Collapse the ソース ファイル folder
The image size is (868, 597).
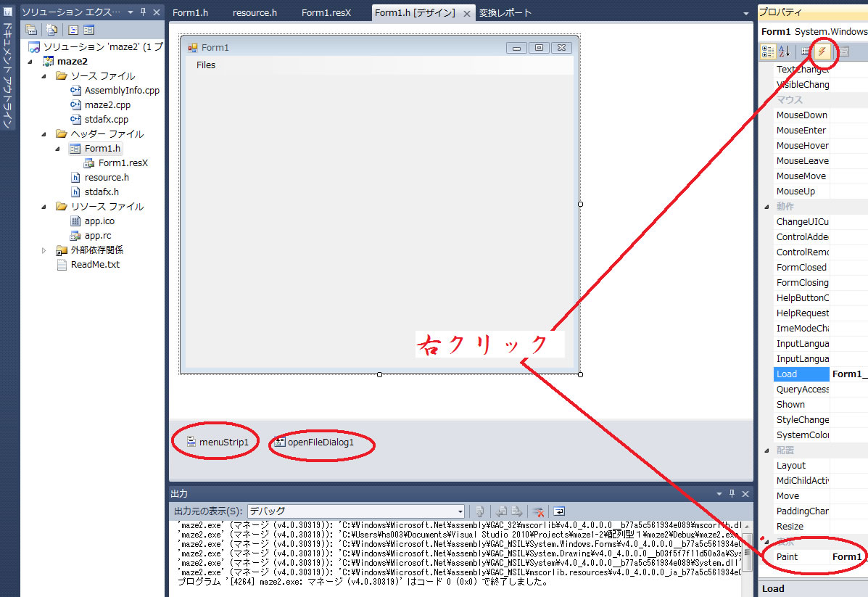click(45, 76)
